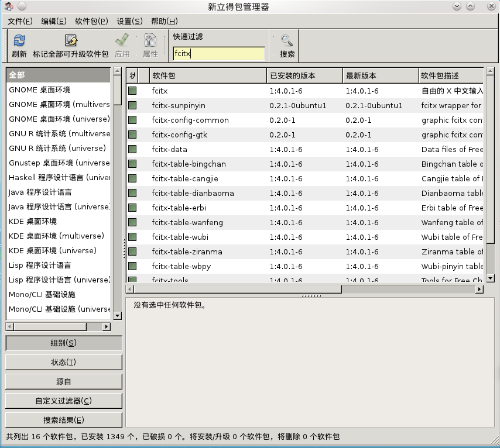This screenshot has height=448, width=500.
Task: Click the 搜索 magnifier icon
Action: pyautogui.click(x=287, y=40)
